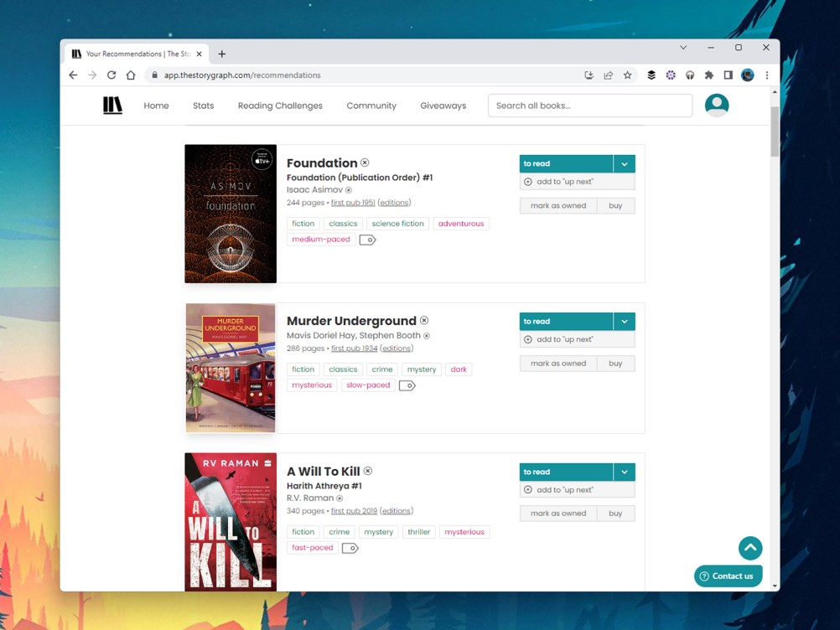
Task: Open the 'to read' status dropdown for Foundation
Action: (624, 163)
